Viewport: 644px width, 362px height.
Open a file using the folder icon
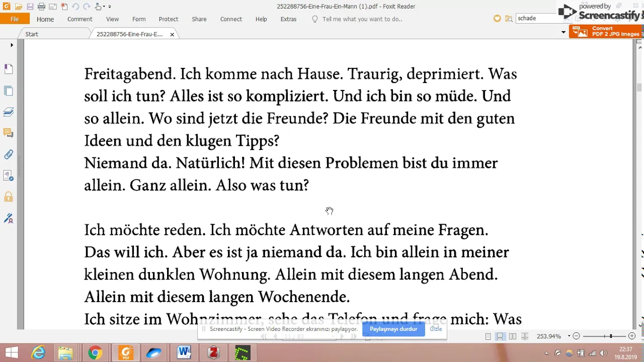[x=19, y=7]
